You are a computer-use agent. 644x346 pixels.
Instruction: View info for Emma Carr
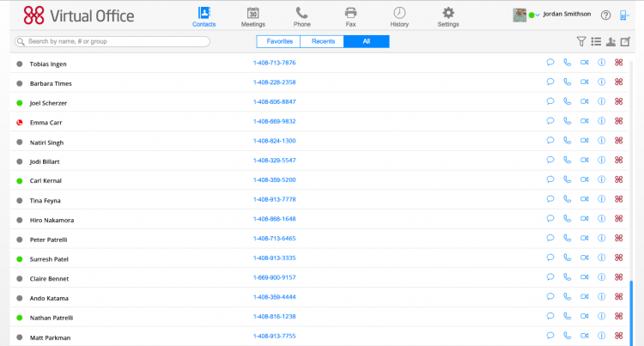601,122
